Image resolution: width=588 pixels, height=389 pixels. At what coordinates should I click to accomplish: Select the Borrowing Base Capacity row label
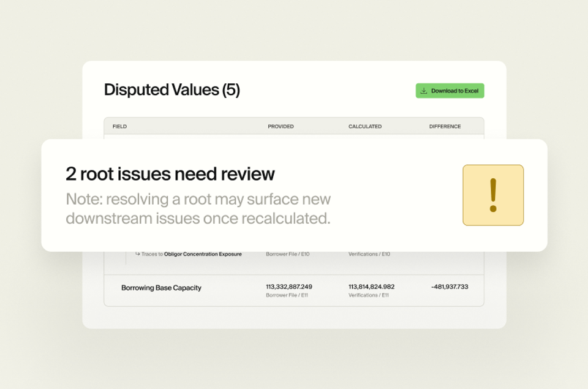coord(161,288)
